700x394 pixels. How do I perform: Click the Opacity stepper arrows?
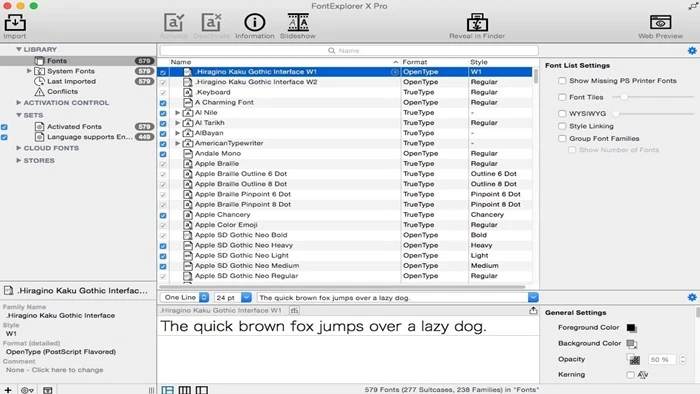[682, 359]
